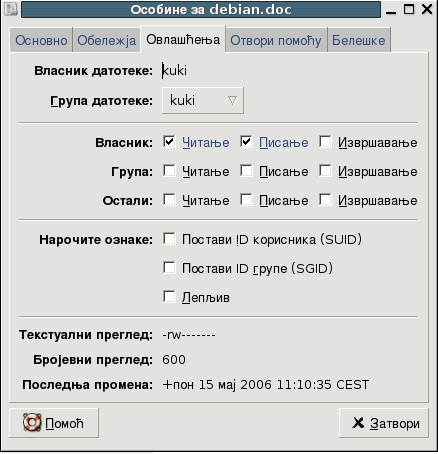Click the lifebuoy icon on Помоћ button
The width and height of the screenshot is (438, 454).
32,422
